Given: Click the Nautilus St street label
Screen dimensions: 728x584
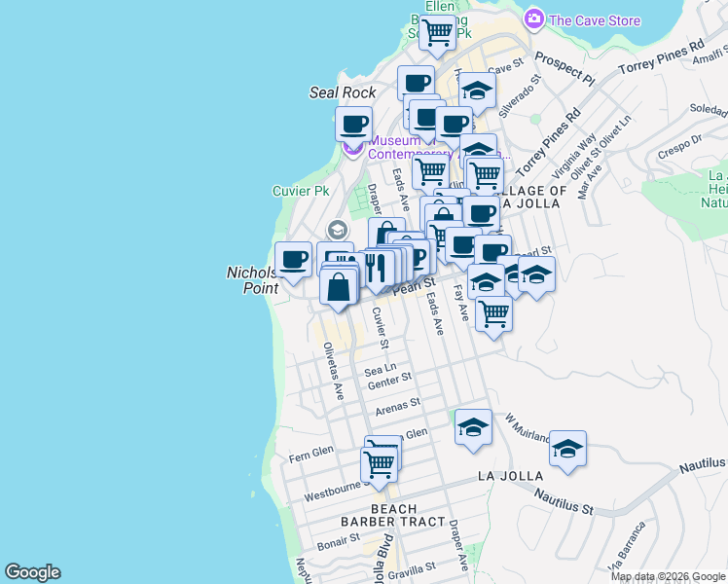Looking at the screenshot, I should coord(564,502).
